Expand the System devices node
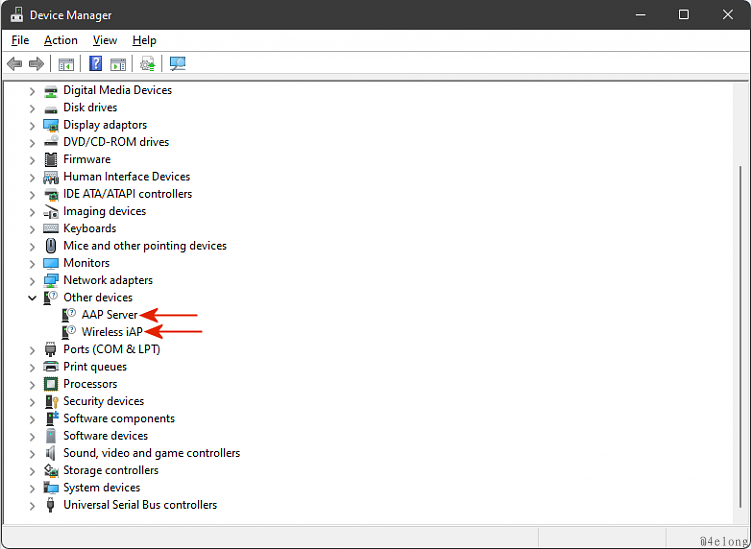The width and height of the screenshot is (751, 549). click(x=32, y=488)
